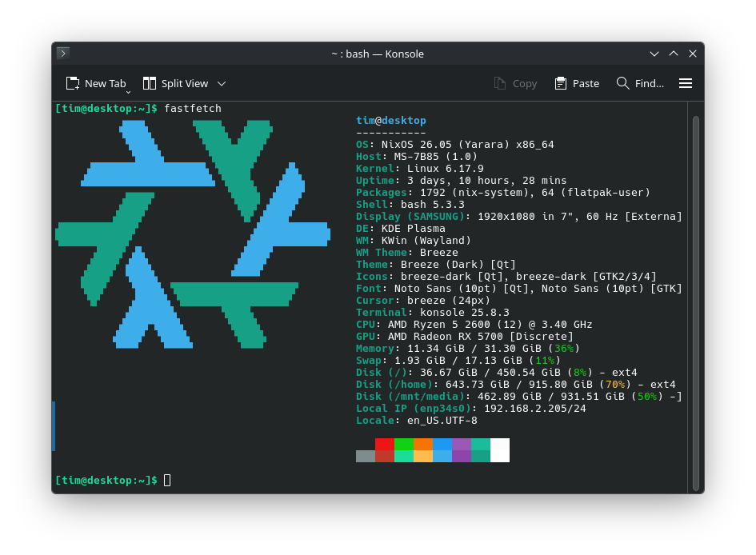
Task: Click the "~ : bash — Konsole" title bar
Action: 378,54
